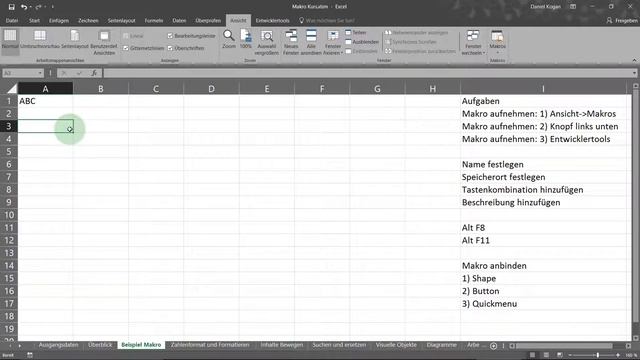Click in the formula bar
The image size is (640, 360).
367,73
